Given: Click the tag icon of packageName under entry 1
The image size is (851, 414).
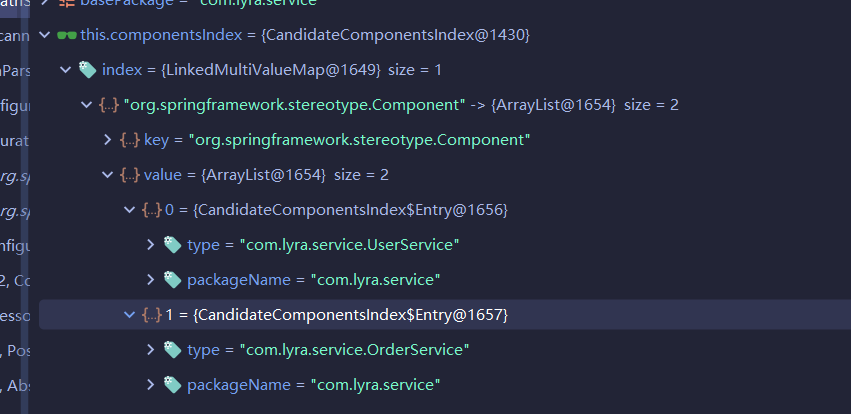Looking at the screenshot, I should 172,385.
